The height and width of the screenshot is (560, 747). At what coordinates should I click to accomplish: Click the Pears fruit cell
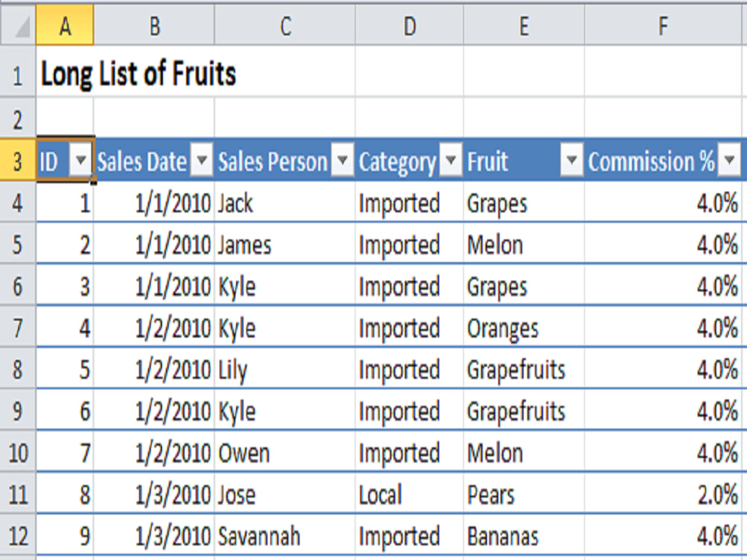pos(523,494)
